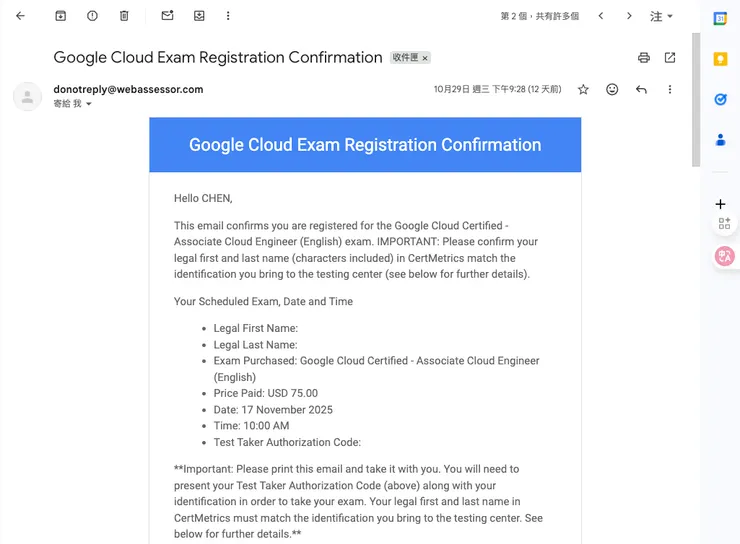Mark the email as unread
This screenshot has width=740, height=544.
(167, 16)
